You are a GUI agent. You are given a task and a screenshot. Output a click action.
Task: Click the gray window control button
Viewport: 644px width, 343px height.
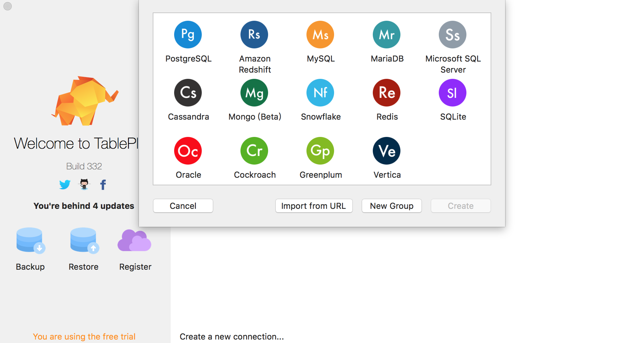[8, 6]
